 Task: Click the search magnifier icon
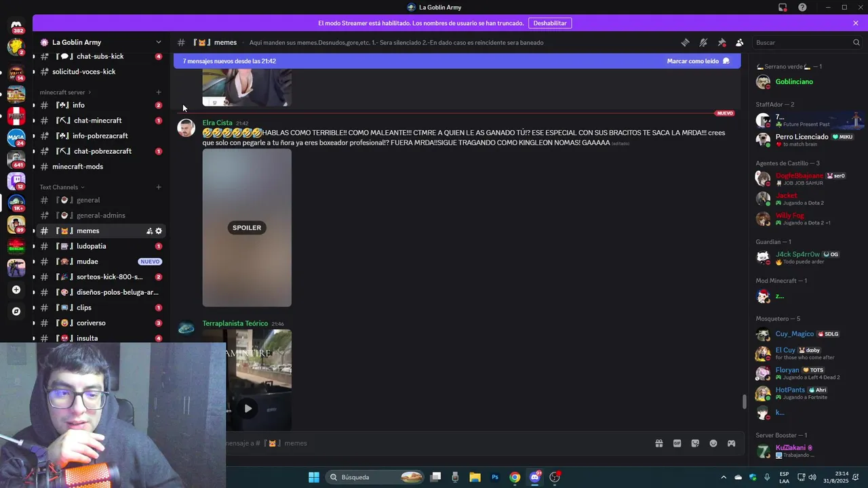(856, 42)
